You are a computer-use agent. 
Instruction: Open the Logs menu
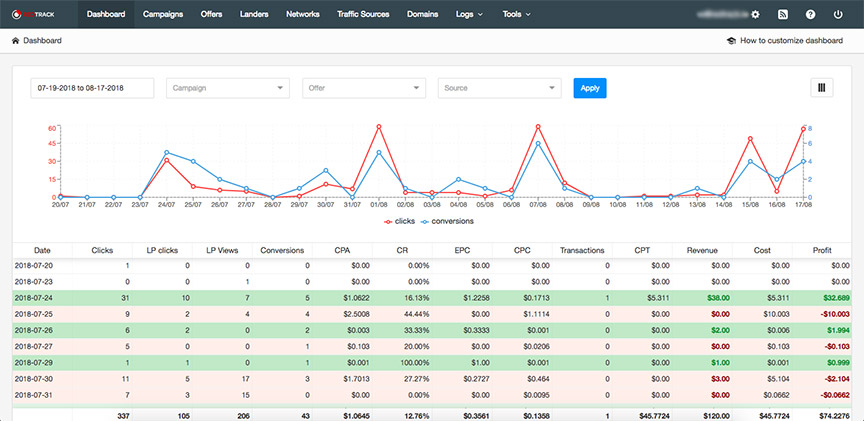pyautogui.click(x=469, y=14)
